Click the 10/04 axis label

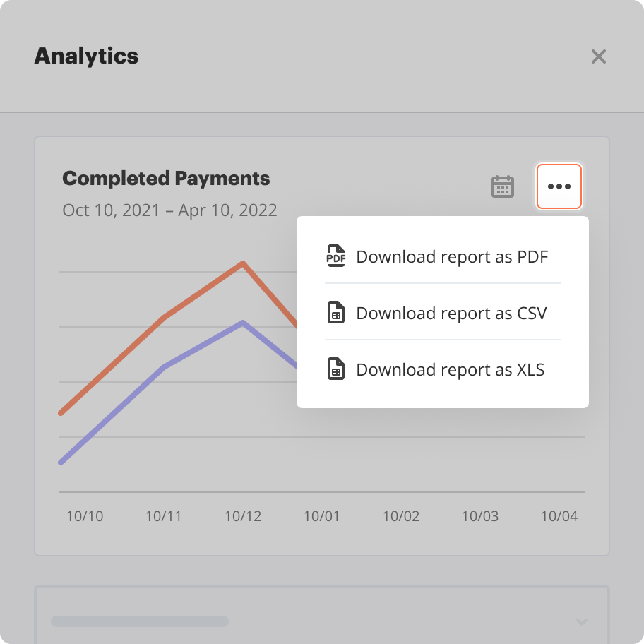coord(559,516)
